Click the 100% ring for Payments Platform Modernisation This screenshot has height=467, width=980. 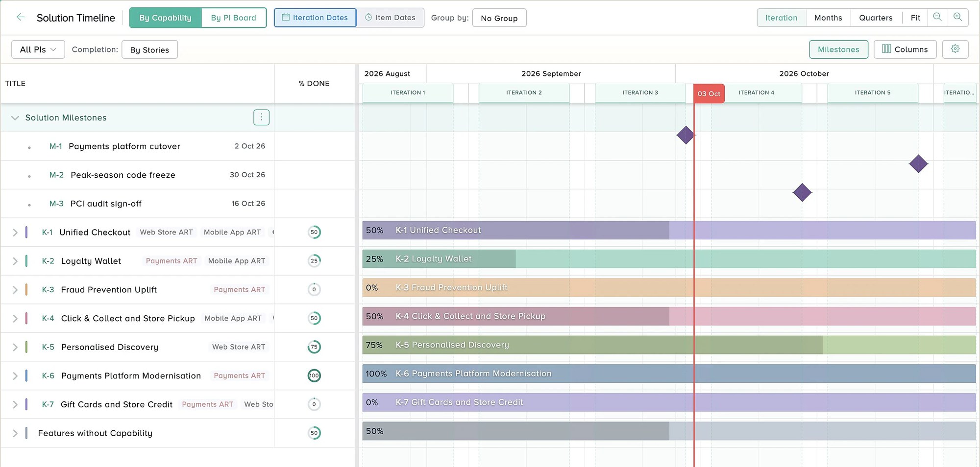point(314,375)
